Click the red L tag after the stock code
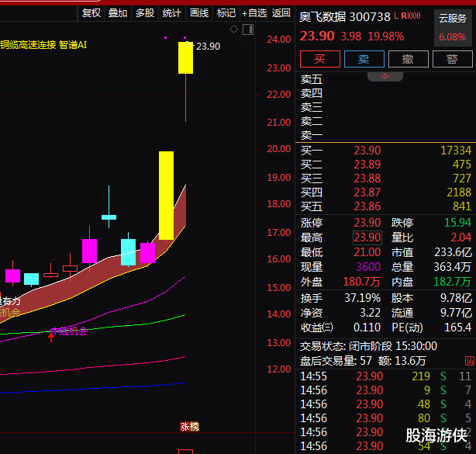The width and height of the screenshot is (476, 454). (396, 16)
